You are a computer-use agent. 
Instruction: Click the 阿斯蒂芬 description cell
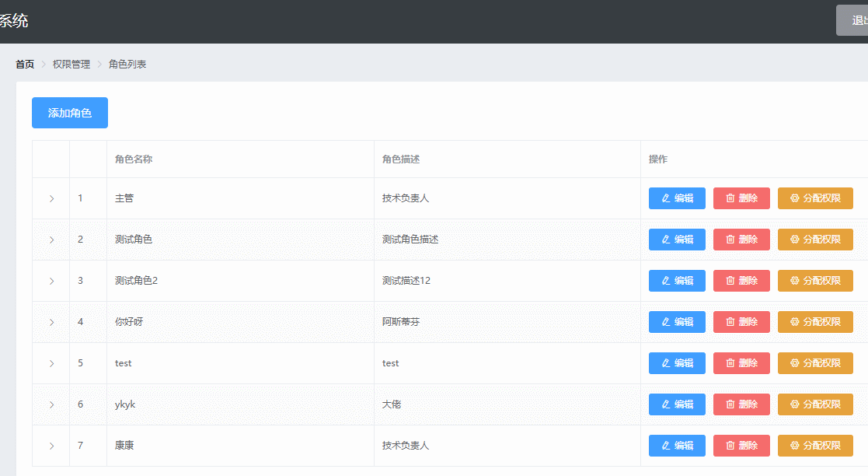pyautogui.click(x=507, y=322)
